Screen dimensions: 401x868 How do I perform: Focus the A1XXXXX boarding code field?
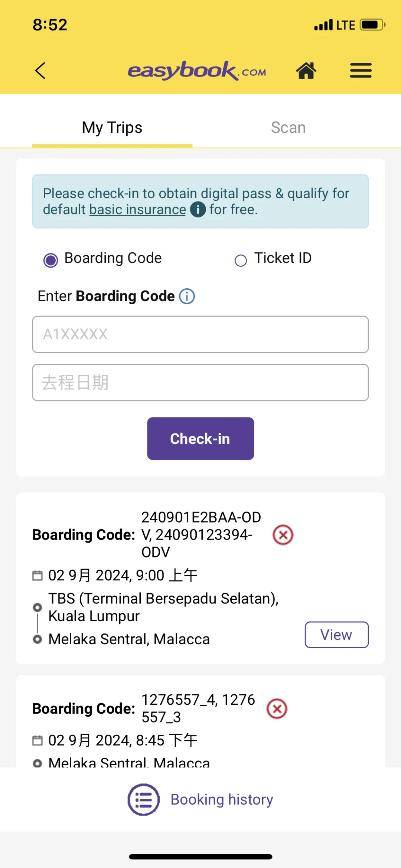pos(200,334)
